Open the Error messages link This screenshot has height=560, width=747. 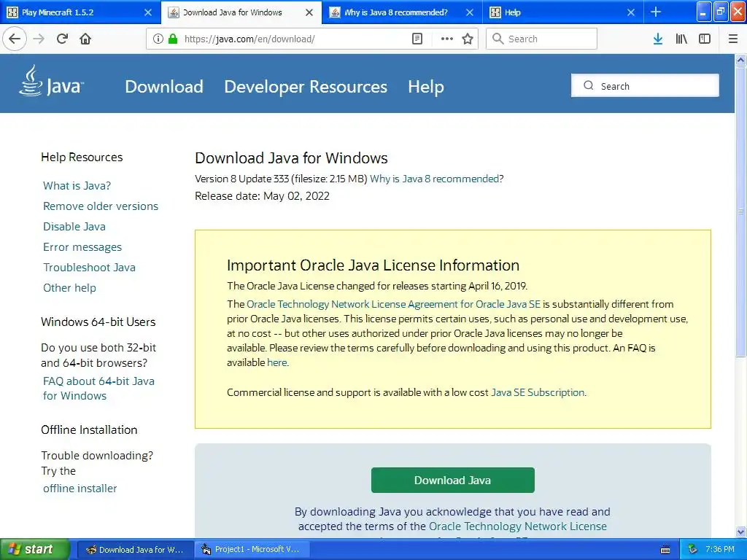[x=82, y=247]
